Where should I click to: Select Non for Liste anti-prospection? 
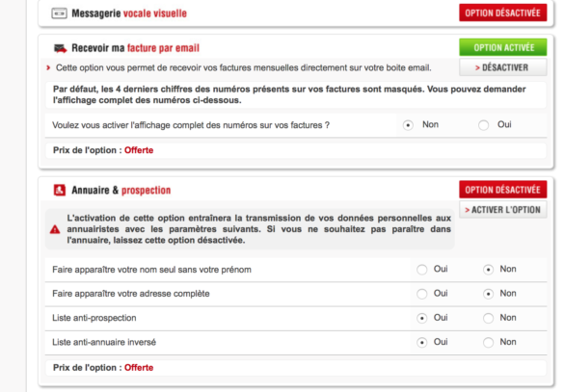pos(488,319)
